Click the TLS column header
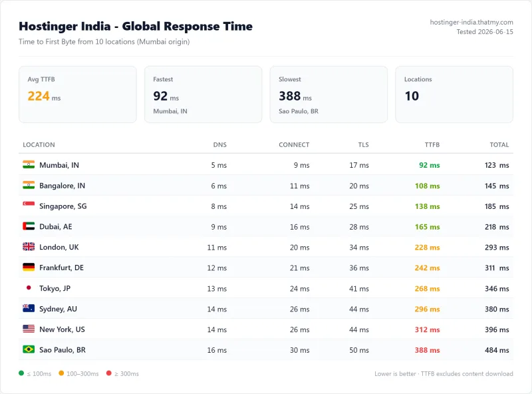The width and height of the screenshot is (532, 394). (x=363, y=144)
